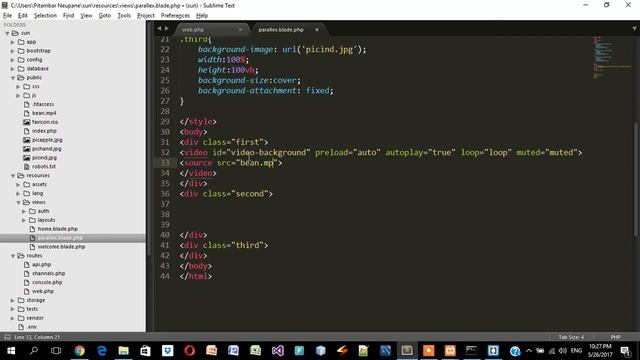Open the help question-mark taskbar icon
The height and width of the screenshot is (360, 640).
[x=515, y=351]
